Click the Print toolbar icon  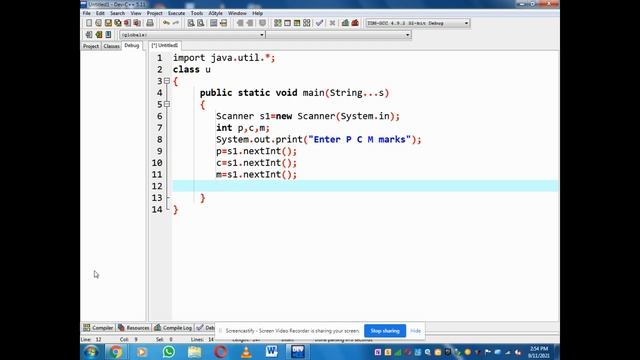tap(150, 23)
